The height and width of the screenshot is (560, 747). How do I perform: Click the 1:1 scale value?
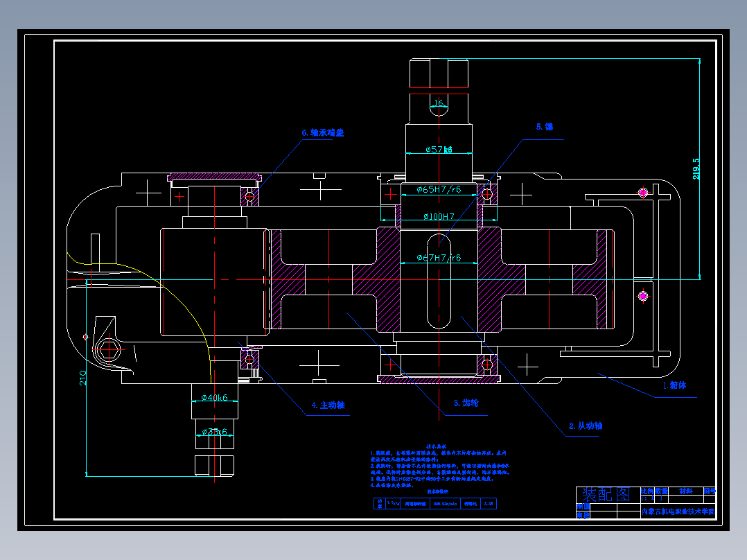coord(647,498)
